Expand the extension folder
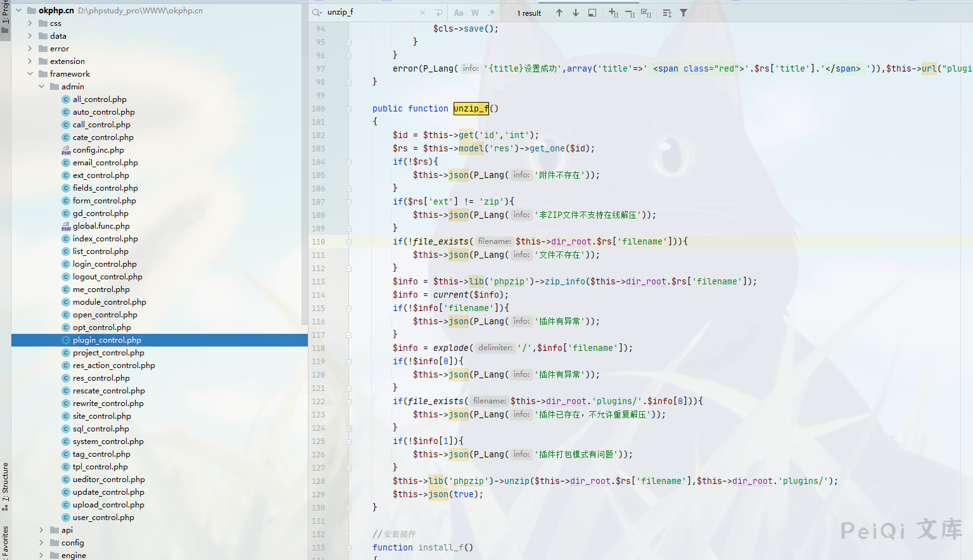 click(30, 61)
